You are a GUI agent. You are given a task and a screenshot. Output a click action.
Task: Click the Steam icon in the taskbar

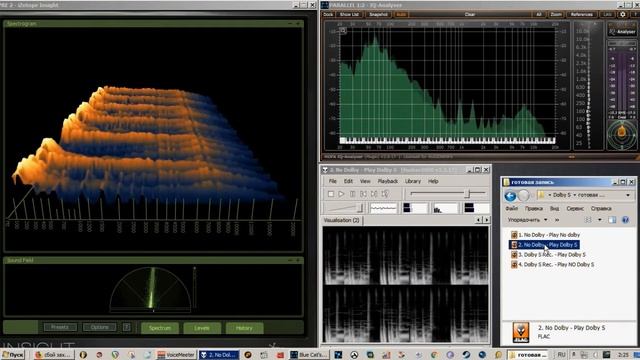[467, 355]
